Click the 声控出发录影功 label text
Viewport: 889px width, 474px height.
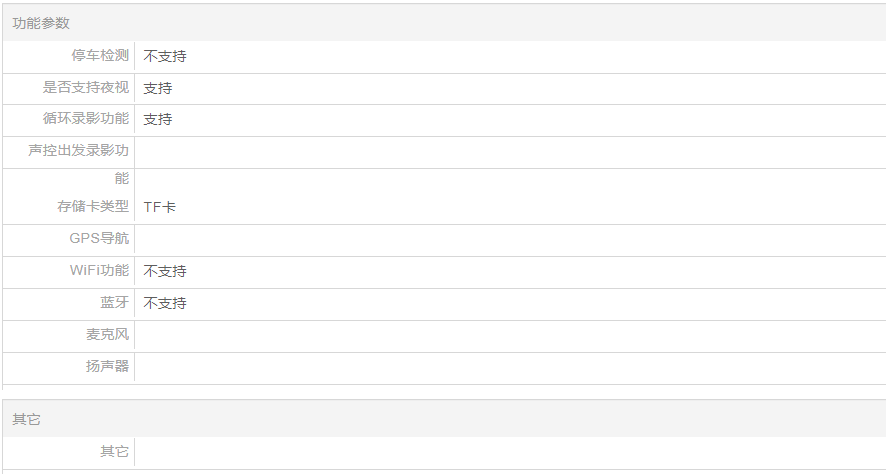pyautogui.click(x=78, y=151)
